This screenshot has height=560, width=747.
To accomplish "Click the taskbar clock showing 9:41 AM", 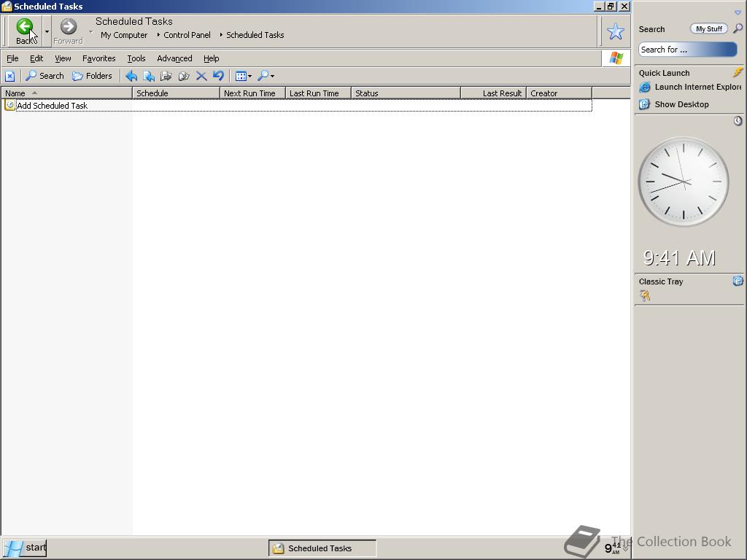I will click(613, 548).
